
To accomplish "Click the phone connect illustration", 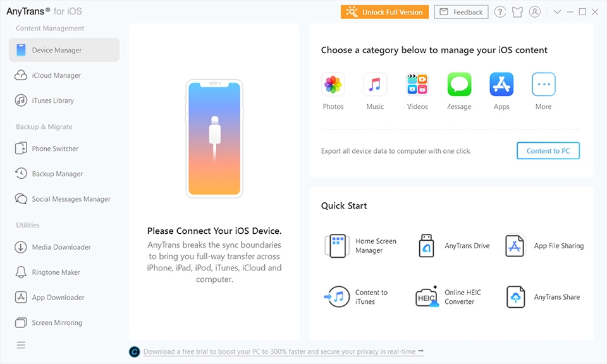I will [214, 138].
